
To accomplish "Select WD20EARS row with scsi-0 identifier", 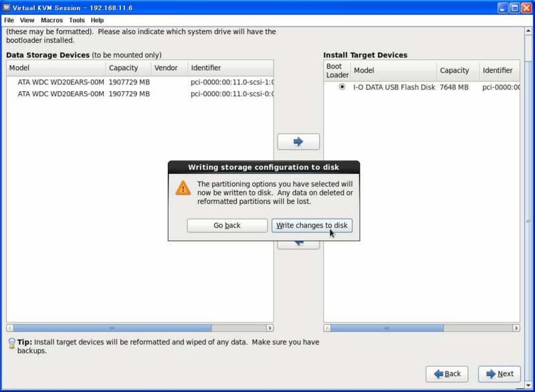I will pos(140,94).
